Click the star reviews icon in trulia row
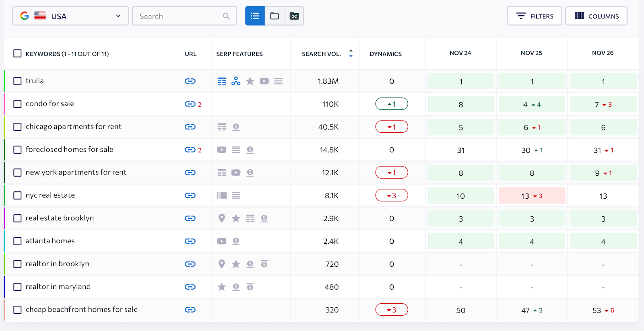This screenshot has width=644, height=331. coord(250,81)
